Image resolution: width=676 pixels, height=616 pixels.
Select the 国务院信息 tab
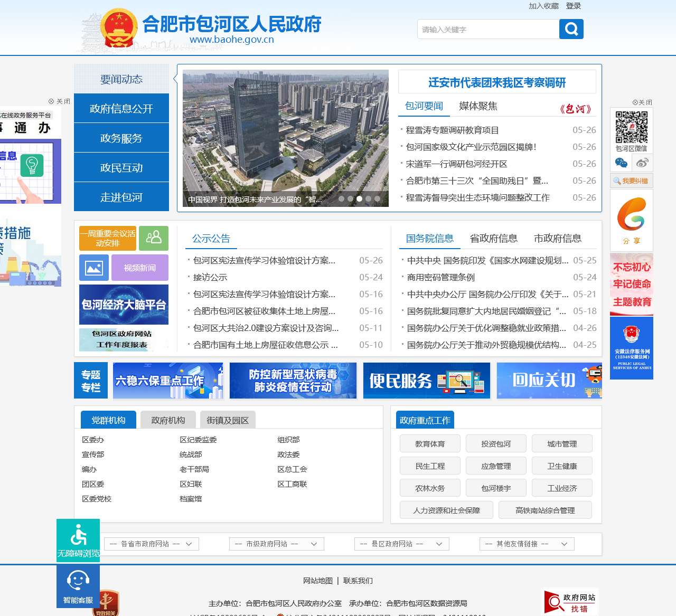tap(430, 239)
